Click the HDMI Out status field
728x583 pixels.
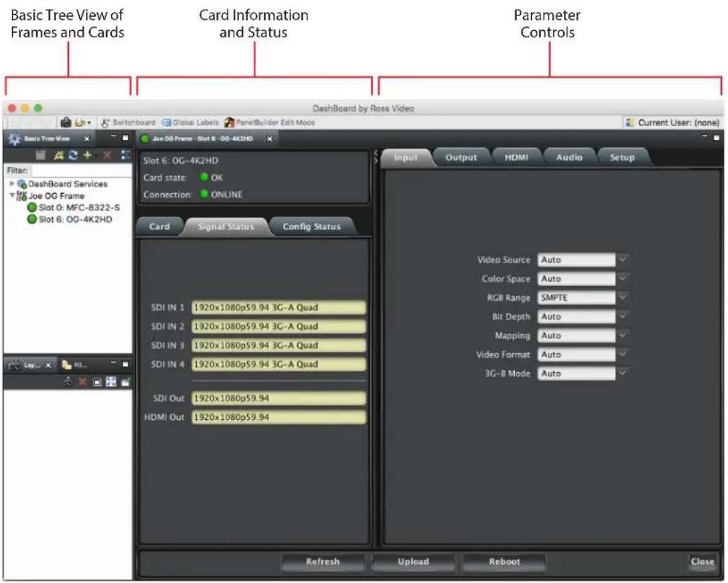tap(279, 417)
